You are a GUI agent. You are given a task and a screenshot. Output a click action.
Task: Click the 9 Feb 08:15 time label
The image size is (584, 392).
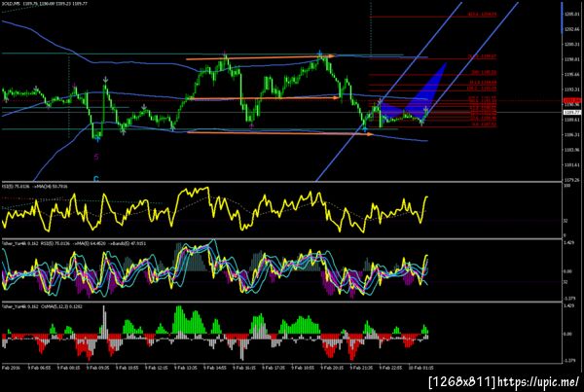click(68, 368)
